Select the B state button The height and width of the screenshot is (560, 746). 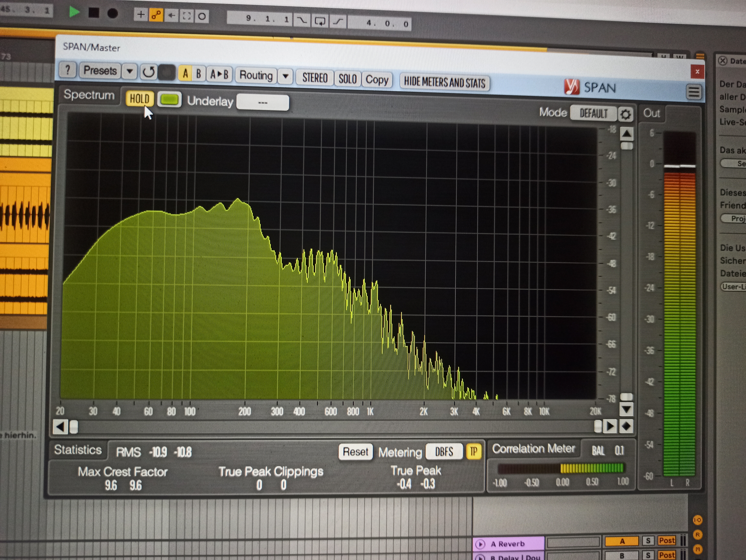[x=199, y=74]
